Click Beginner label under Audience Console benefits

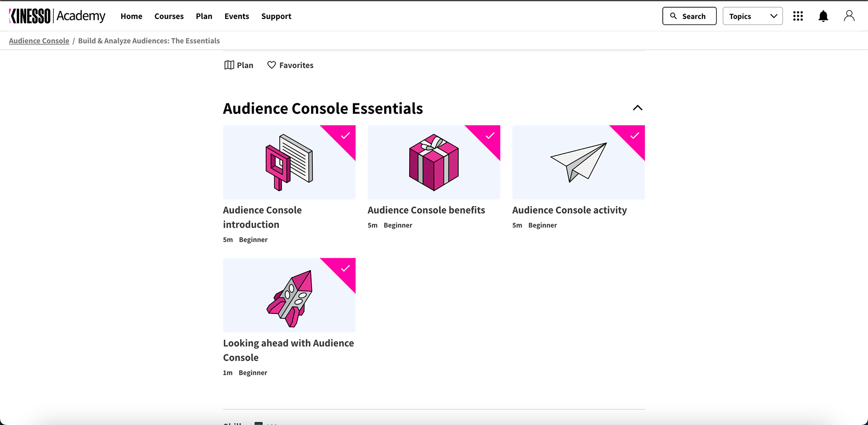pos(398,225)
